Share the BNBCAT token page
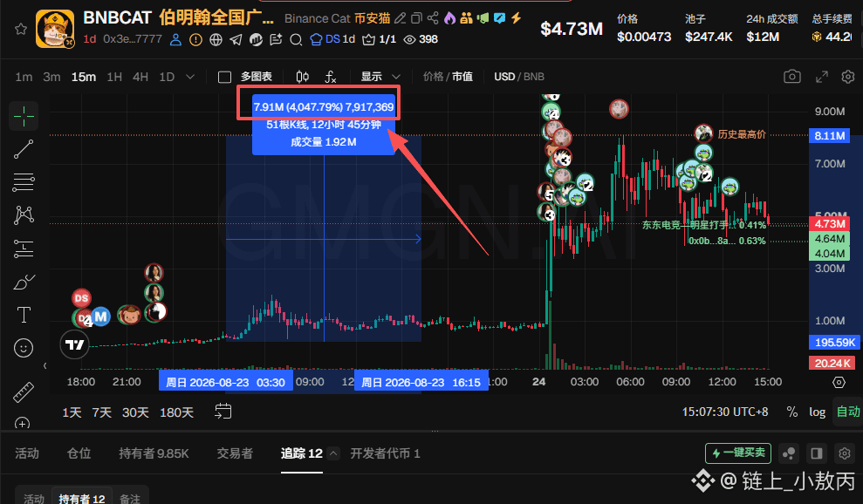The width and height of the screenshot is (863, 504). click(433, 18)
